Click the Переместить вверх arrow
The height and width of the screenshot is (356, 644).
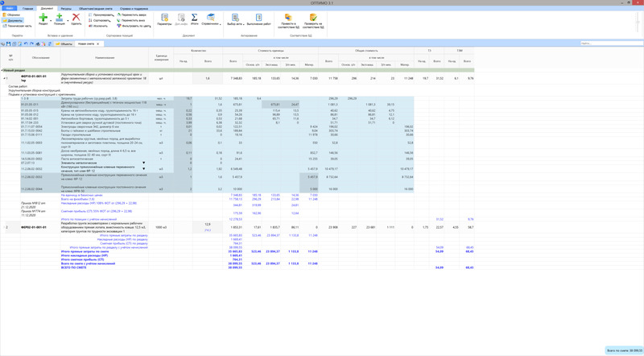[x=133, y=14]
